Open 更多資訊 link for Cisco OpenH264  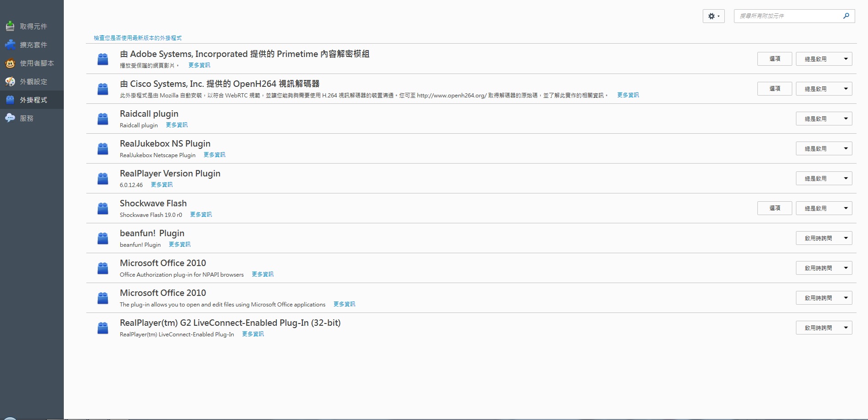point(628,95)
